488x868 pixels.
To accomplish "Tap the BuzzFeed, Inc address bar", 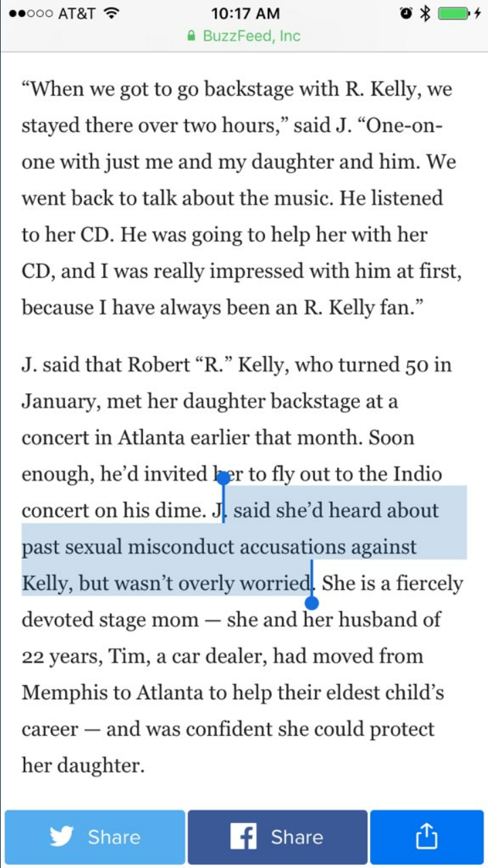I will coord(244,35).
